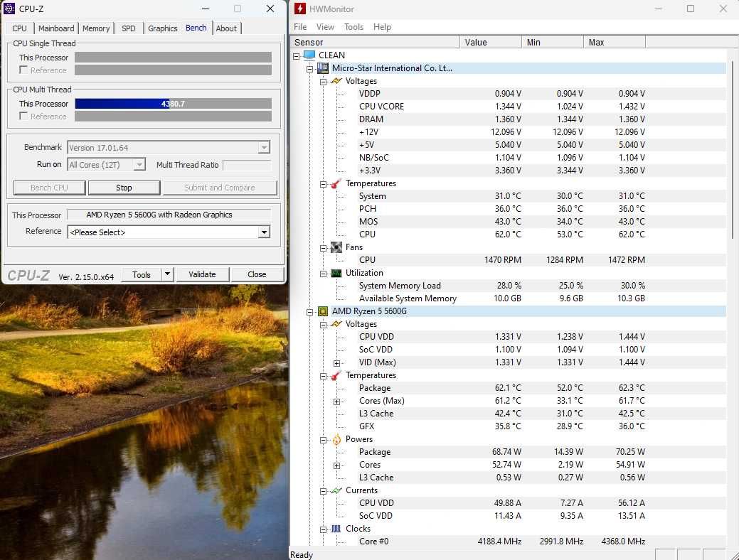Switch to the Graphics tab
The width and height of the screenshot is (739, 560).
pos(163,28)
